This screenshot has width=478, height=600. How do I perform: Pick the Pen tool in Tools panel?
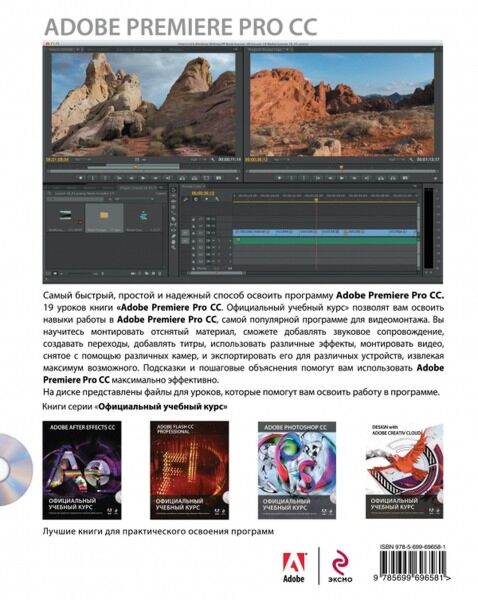point(173,236)
